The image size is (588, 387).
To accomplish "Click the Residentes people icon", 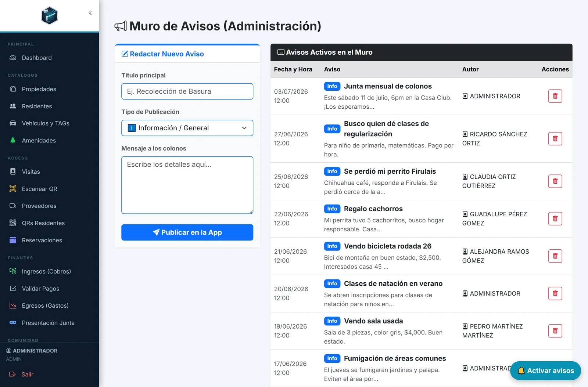I will tap(13, 106).
